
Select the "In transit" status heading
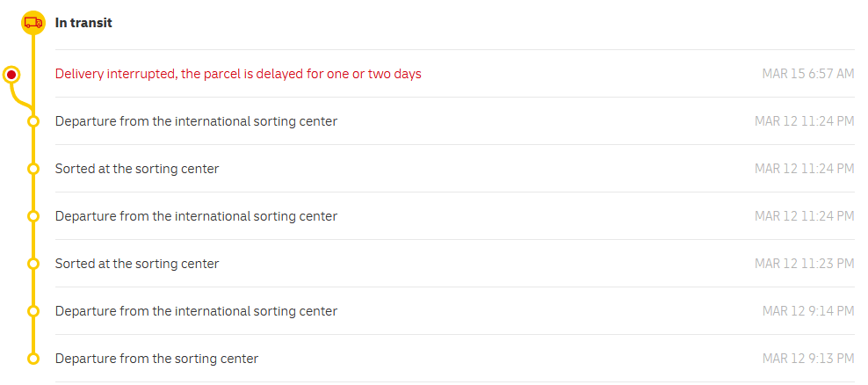click(83, 23)
